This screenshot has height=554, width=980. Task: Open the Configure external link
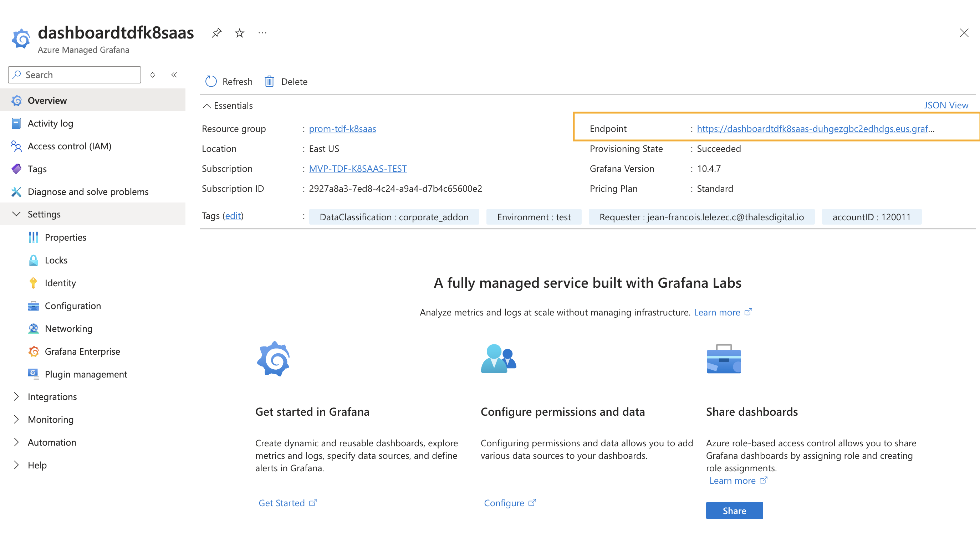coord(510,503)
